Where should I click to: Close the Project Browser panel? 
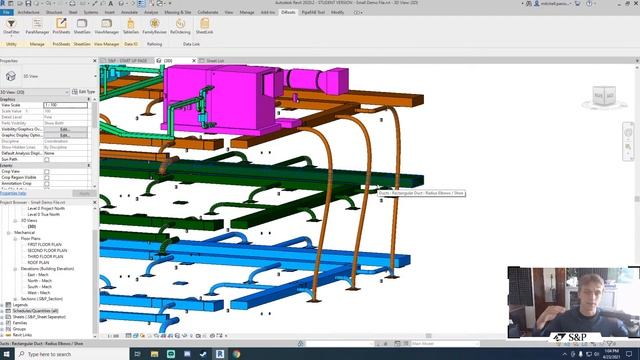pyautogui.click(x=95, y=202)
